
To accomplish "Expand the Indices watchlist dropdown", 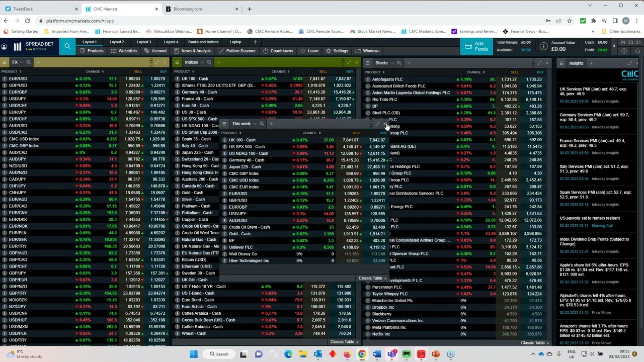I will (x=202, y=62).
